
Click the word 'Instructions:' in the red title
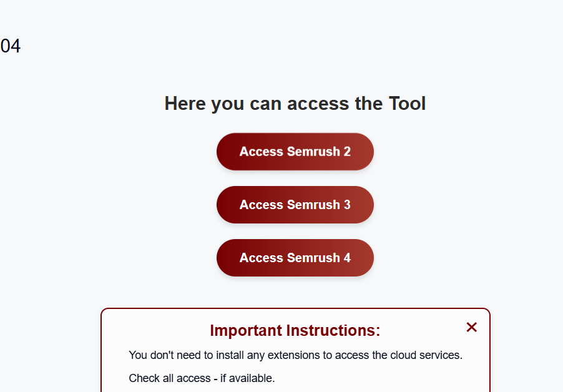[x=333, y=330]
